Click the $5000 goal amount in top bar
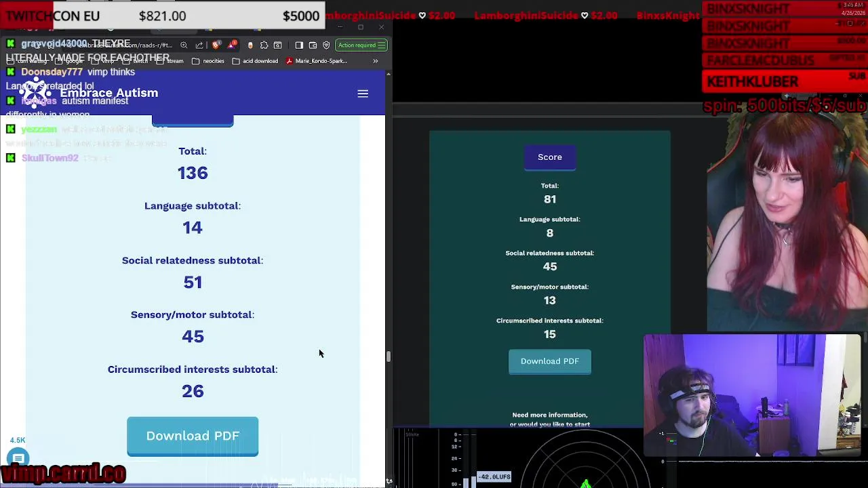This screenshot has width=868, height=488. click(301, 16)
